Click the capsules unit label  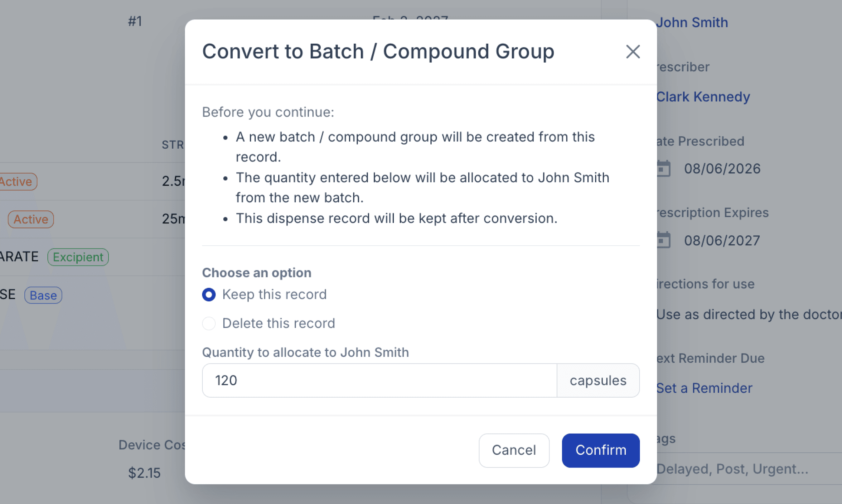(598, 380)
